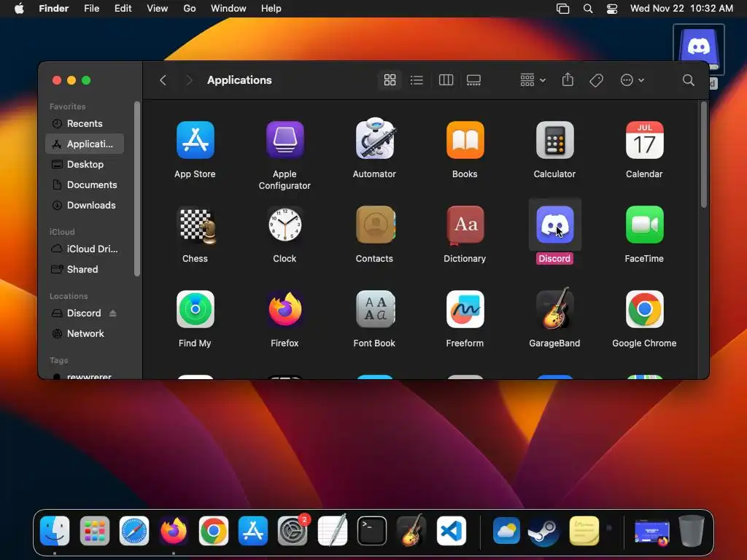Click the Chess app icon
The width and height of the screenshot is (747, 560).
click(197, 225)
